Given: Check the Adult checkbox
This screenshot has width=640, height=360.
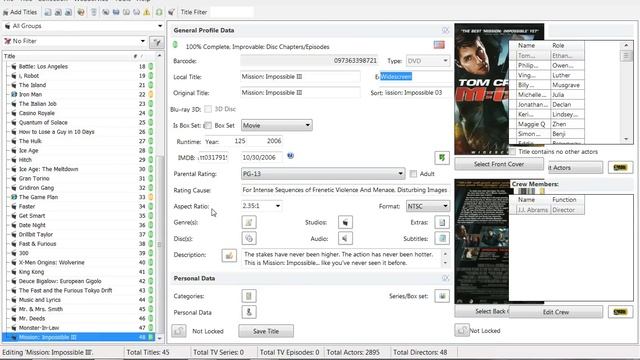Looking at the screenshot, I should tap(413, 174).
